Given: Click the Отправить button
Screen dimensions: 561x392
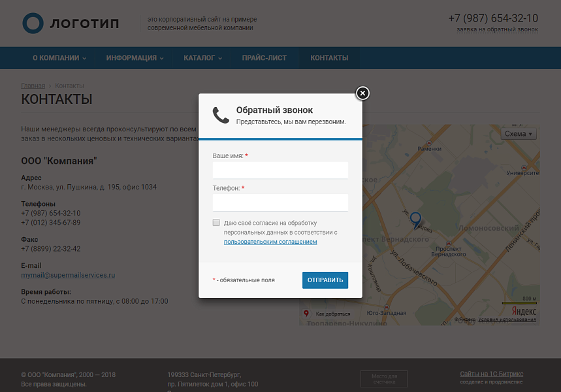Looking at the screenshot, I should coord(325,280).
